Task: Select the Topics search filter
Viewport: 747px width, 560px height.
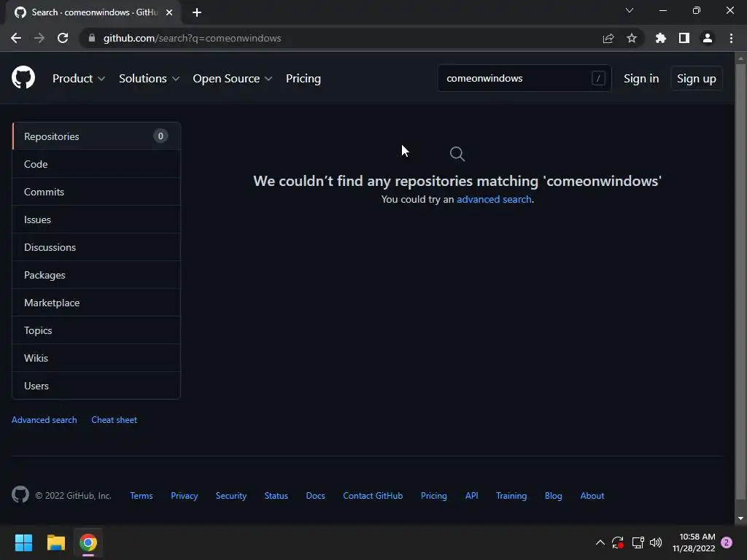Action: [96, 330]
